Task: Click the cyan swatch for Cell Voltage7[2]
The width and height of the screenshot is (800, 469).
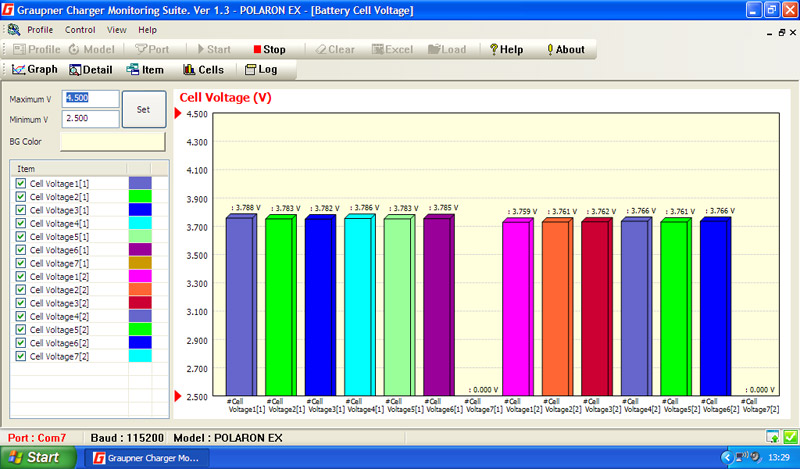Action: pos(140,356)
